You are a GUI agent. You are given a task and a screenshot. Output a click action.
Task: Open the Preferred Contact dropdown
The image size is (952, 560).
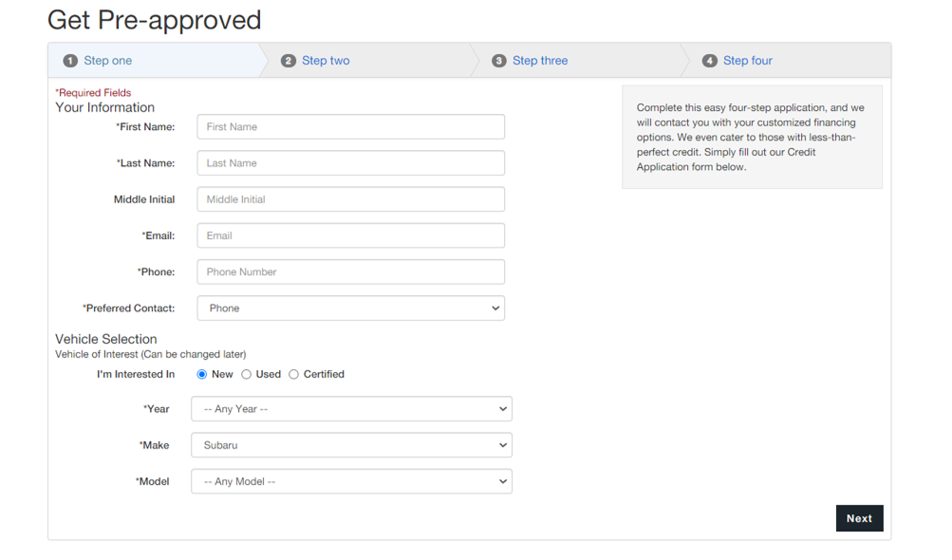[350, 308]
